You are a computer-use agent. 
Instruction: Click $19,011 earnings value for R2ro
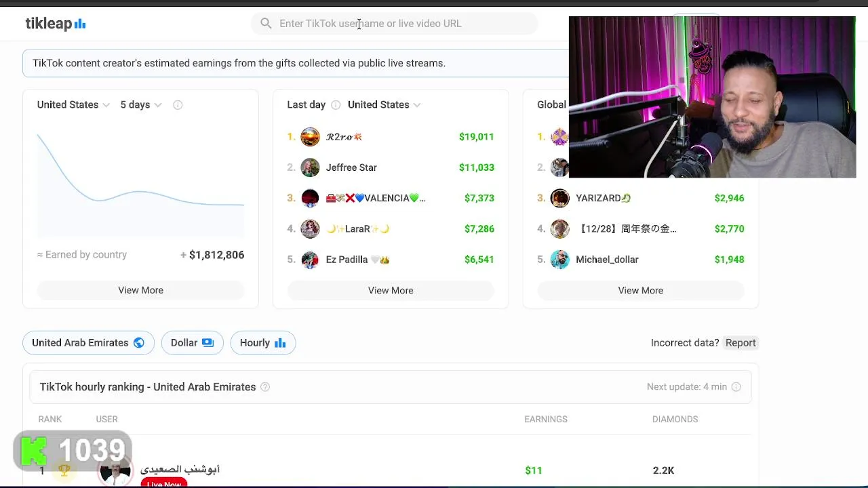(x=476, y=137)
